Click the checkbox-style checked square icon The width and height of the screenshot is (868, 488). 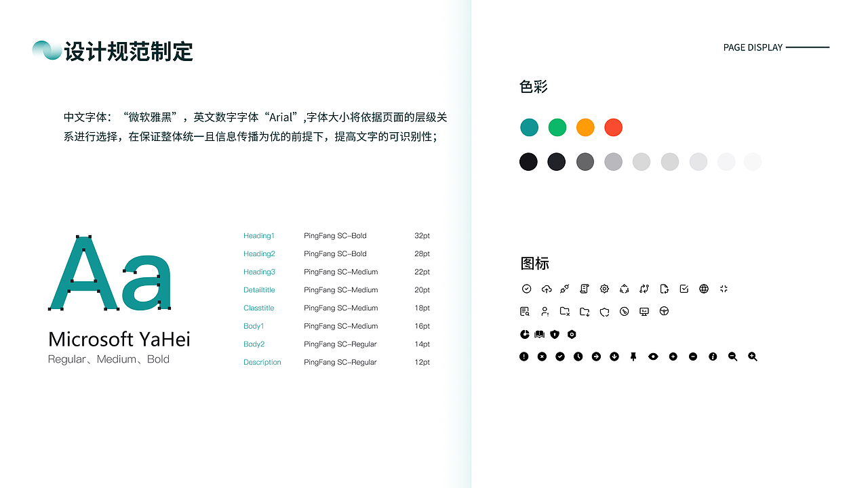pyautogui.click(x=685, y=289)
